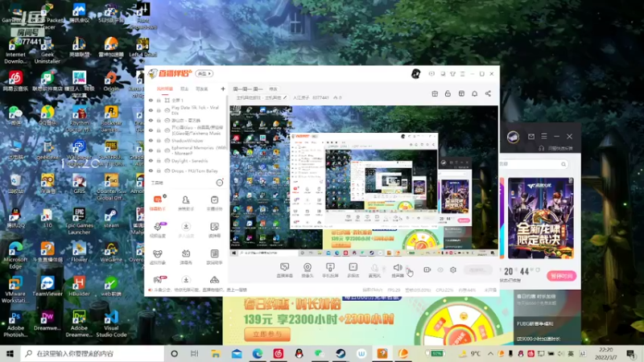Click the headphones support icon in the accelerator window
The height and width of the screenshot is (362, 644).
[x=541, y=148]
